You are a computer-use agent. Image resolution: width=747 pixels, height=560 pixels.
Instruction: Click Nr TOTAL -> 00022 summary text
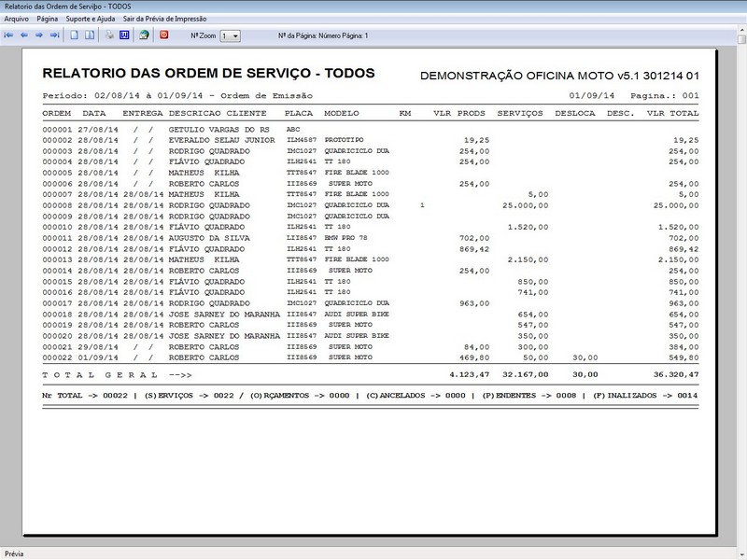pos(85,396)
